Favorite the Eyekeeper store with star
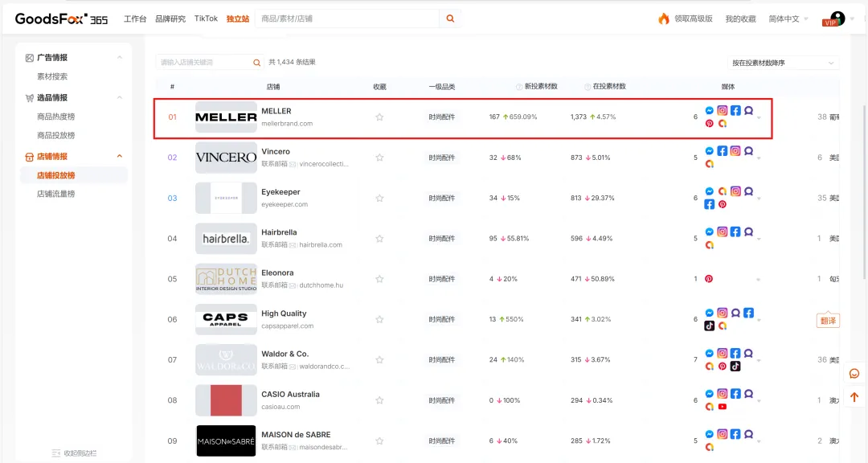The image size is (868, 463). [x=379, y=198]
